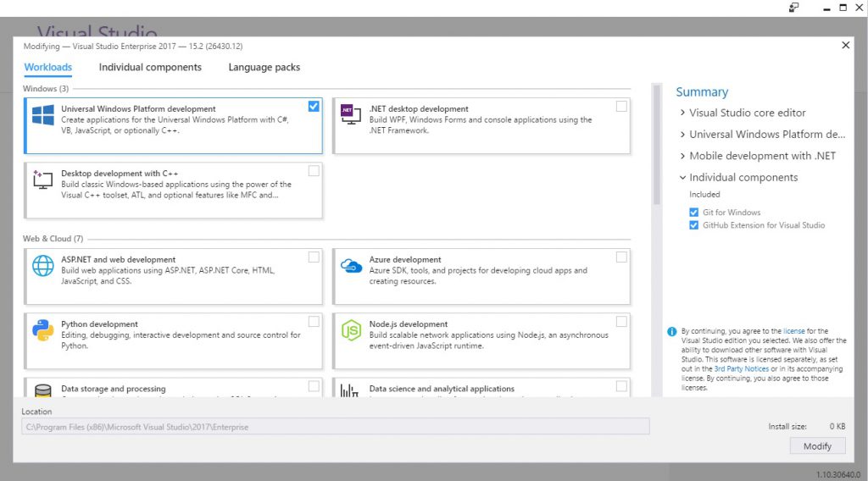Select the Universal Windows Platform development title
Image resolution: width=868 pixels, height=481 pixels.
138,109
